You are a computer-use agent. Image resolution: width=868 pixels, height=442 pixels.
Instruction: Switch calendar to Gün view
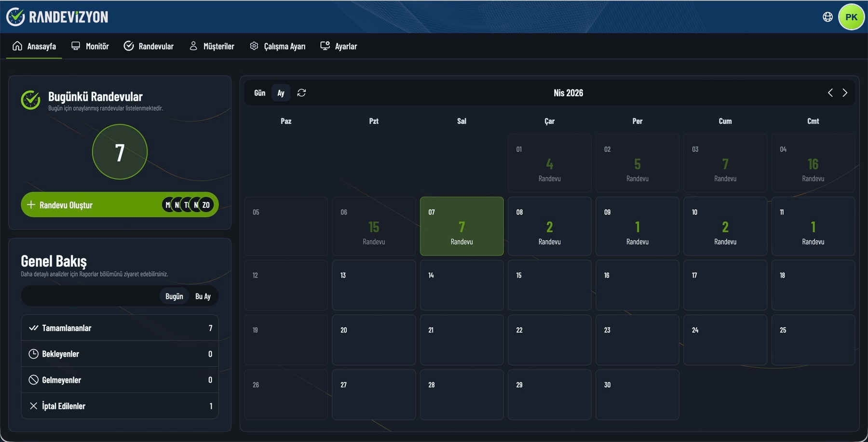tap(260, 93)
